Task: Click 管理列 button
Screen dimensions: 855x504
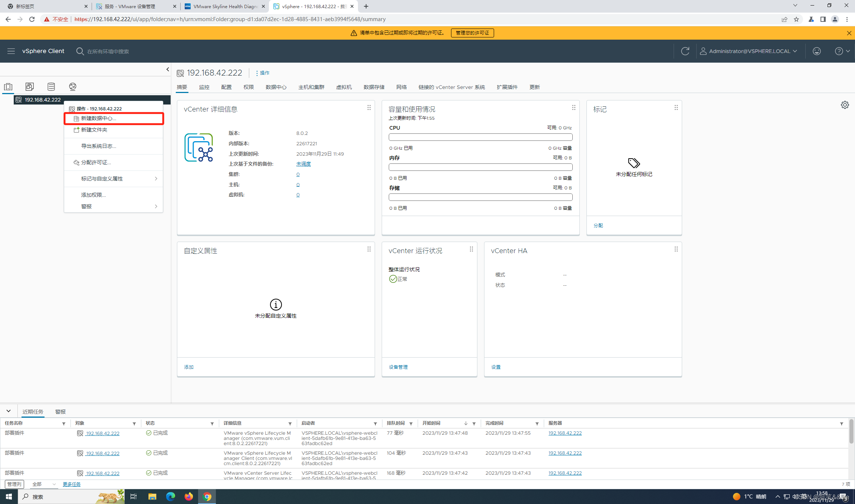Action: pyautogui.click(x=14, y=484)
